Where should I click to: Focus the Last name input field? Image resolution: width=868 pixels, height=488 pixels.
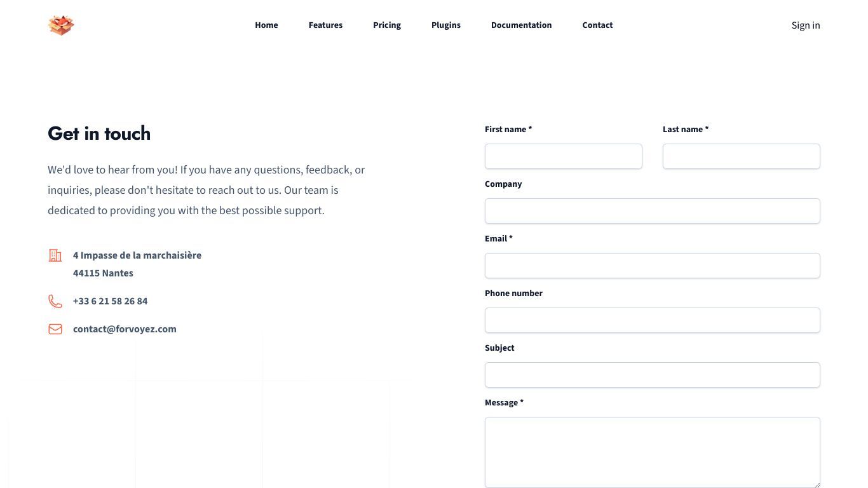(x=742, y=156)
